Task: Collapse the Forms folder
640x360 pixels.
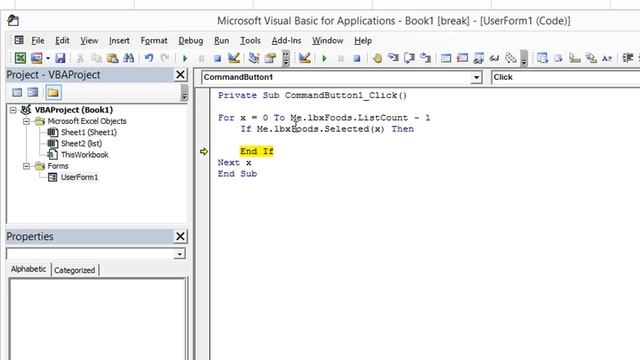Action: (x=27, y=166)
